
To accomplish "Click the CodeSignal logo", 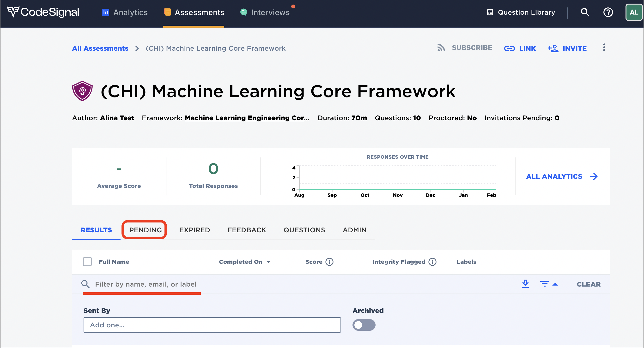I will coord(43,12).
